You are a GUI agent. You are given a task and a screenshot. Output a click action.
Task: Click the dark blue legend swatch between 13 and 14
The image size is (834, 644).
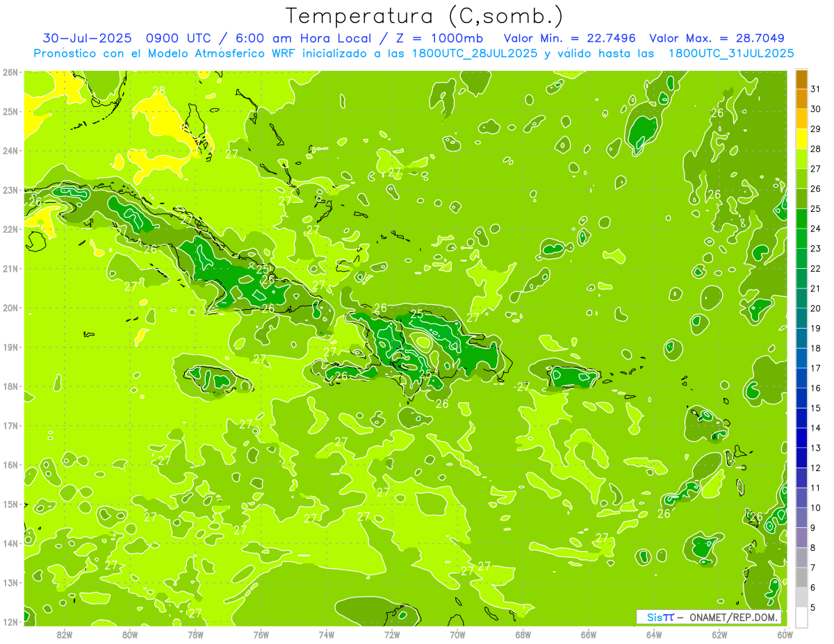coord(801,438)
